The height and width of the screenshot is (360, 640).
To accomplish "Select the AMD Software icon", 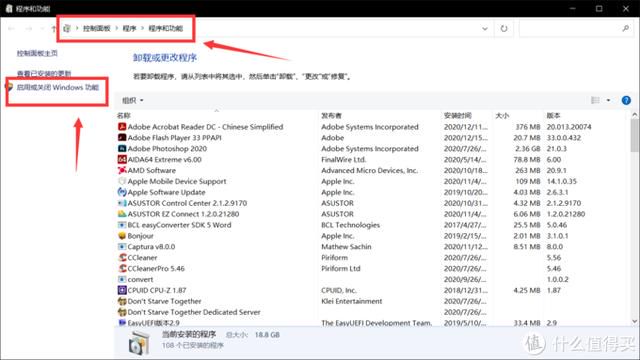I will (x=122, y=170).
